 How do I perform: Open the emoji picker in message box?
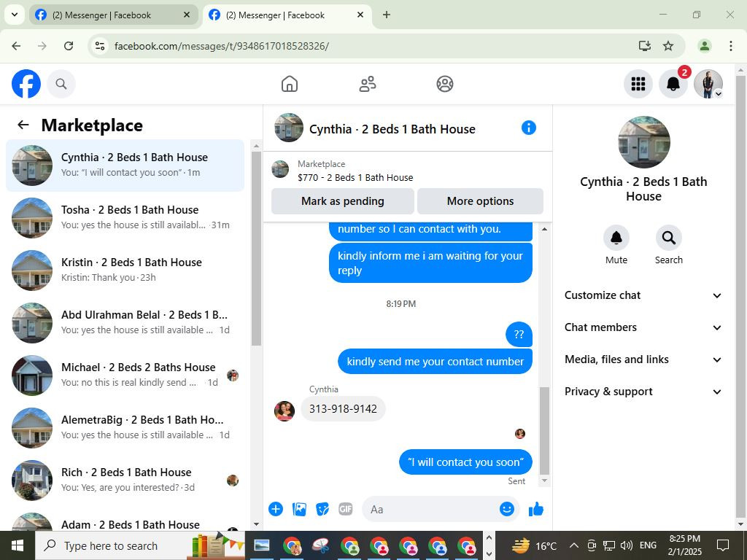click(x=507, y=509)
